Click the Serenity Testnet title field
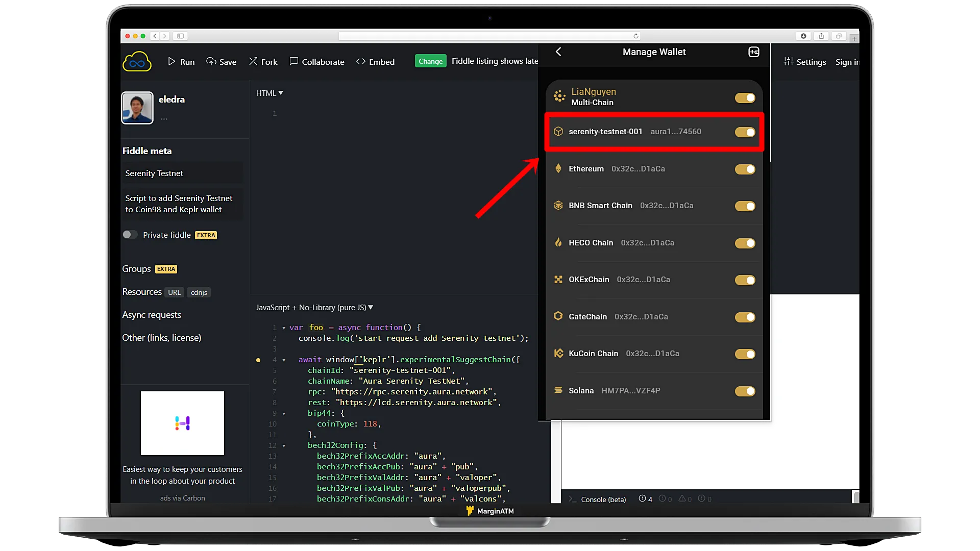Screen dimensions: 980x551 coord(182,173)
